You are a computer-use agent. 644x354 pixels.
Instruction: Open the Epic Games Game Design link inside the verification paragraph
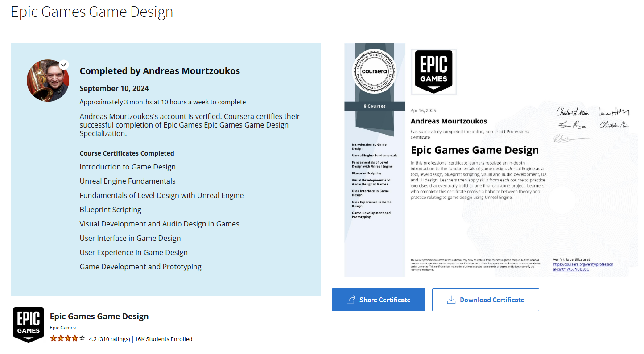pos(246,125)
